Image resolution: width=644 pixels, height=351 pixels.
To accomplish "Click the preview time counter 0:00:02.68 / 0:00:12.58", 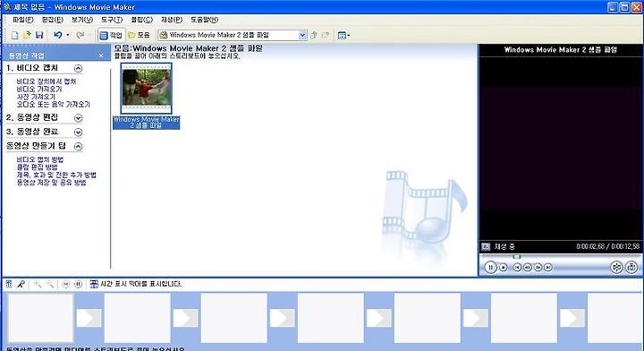I will (608, 246).
